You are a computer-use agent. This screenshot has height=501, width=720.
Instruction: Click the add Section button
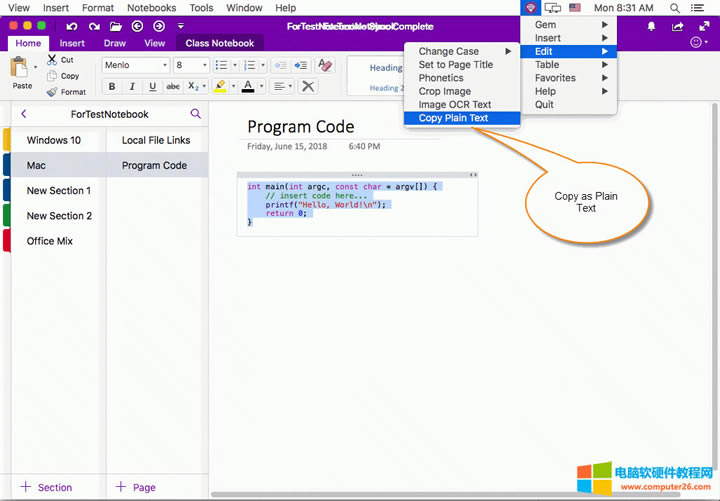[x=46, y=487]
